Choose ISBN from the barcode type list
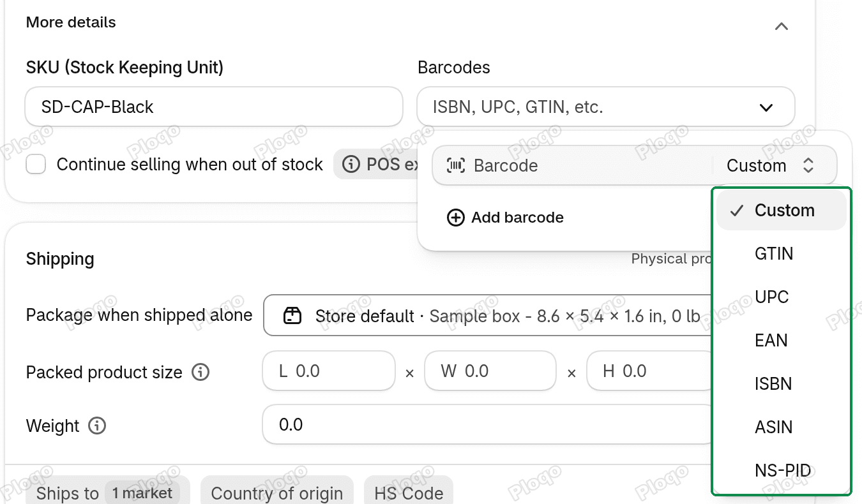862x504 pixels. pos(782,384)
